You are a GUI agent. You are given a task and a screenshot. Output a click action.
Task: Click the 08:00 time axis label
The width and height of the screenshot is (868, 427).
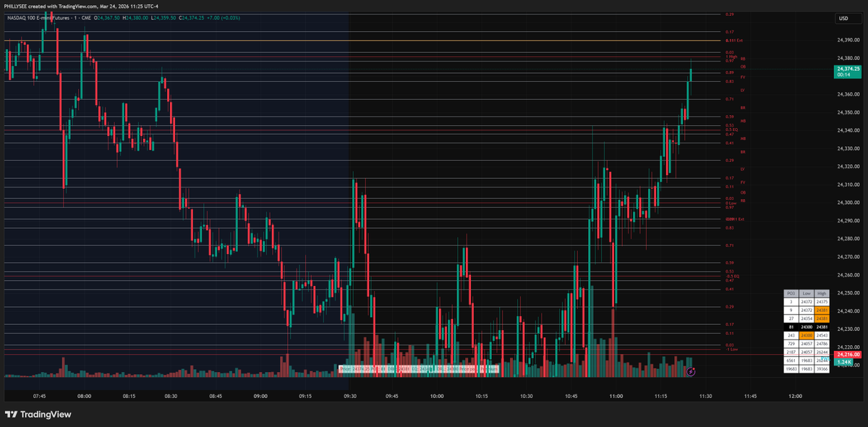[x=84, y=396]
